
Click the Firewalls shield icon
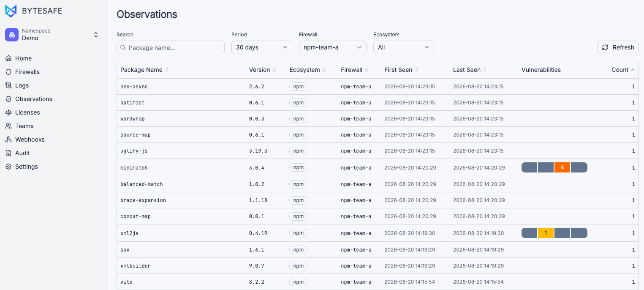point(8,72)
